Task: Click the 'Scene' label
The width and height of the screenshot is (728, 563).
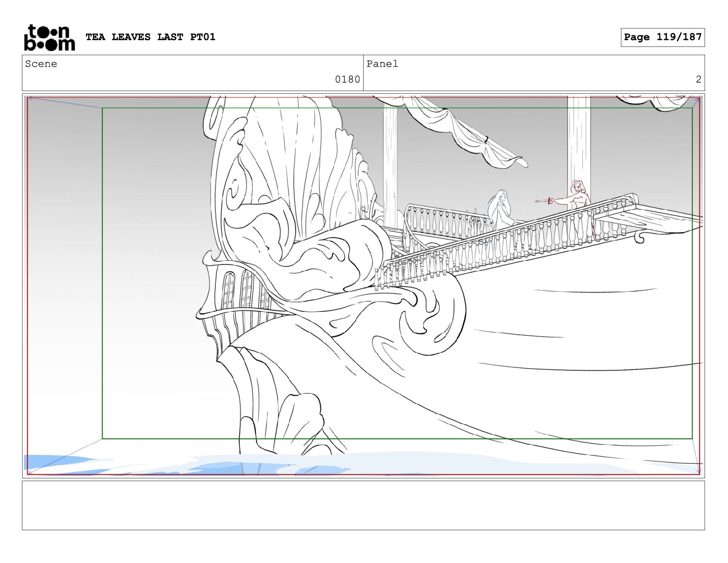Action: tap(41, 64)
